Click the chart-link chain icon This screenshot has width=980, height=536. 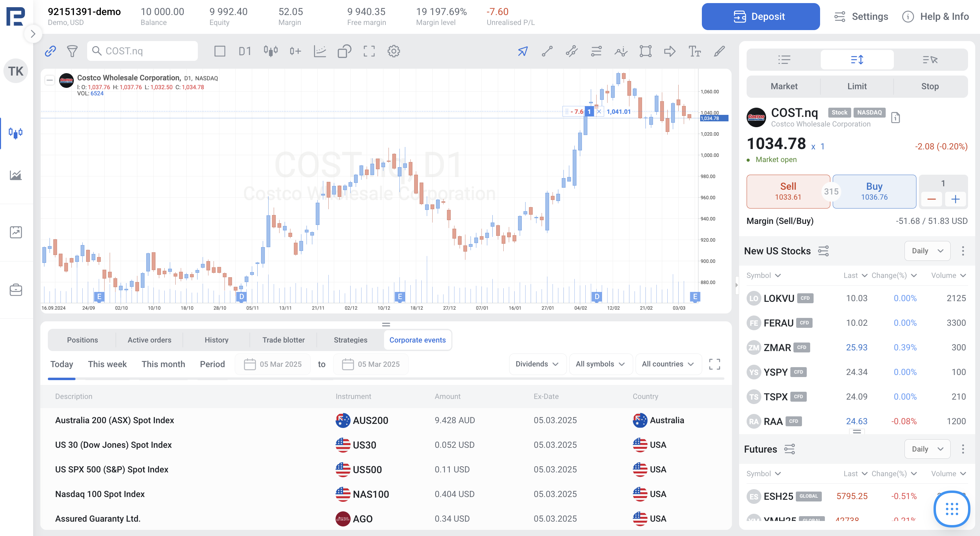coord(50,51)
